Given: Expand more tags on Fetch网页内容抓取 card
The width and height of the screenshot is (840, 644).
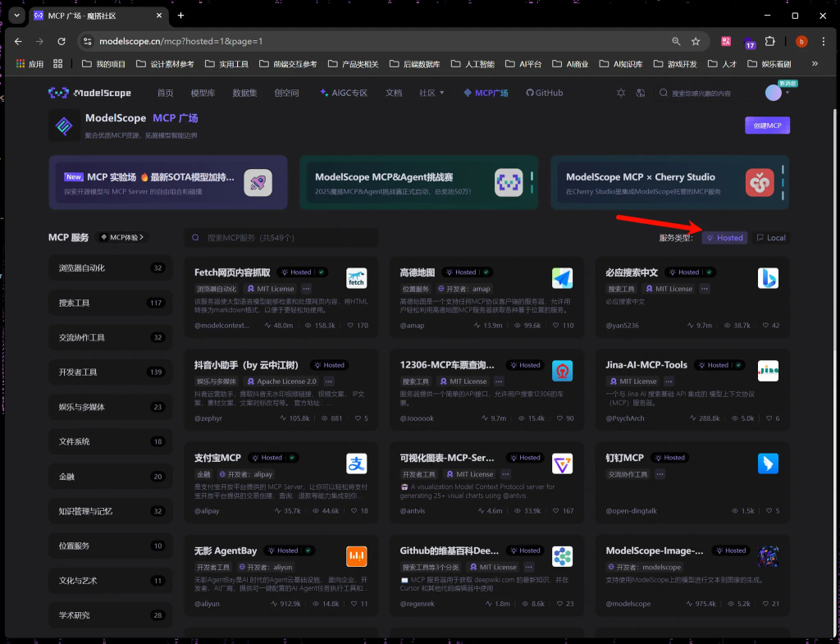Looking at the screenshot, I should (x=307, y=289).
